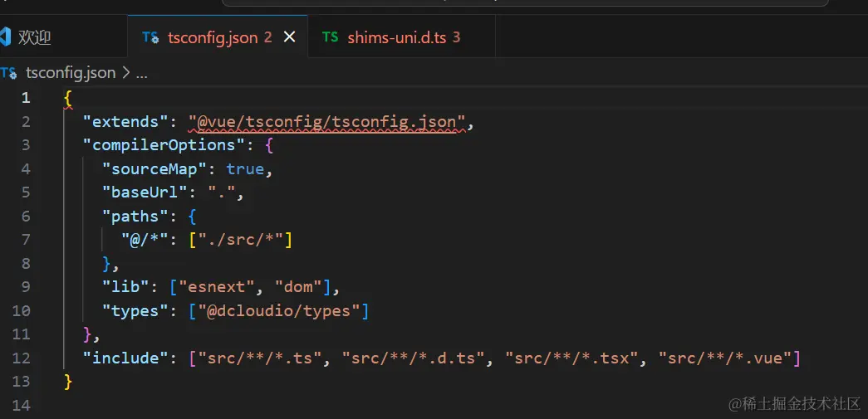Click the "@dcloudio/types" string
Screen dimensions: 868x419
(x=278, y=310)
